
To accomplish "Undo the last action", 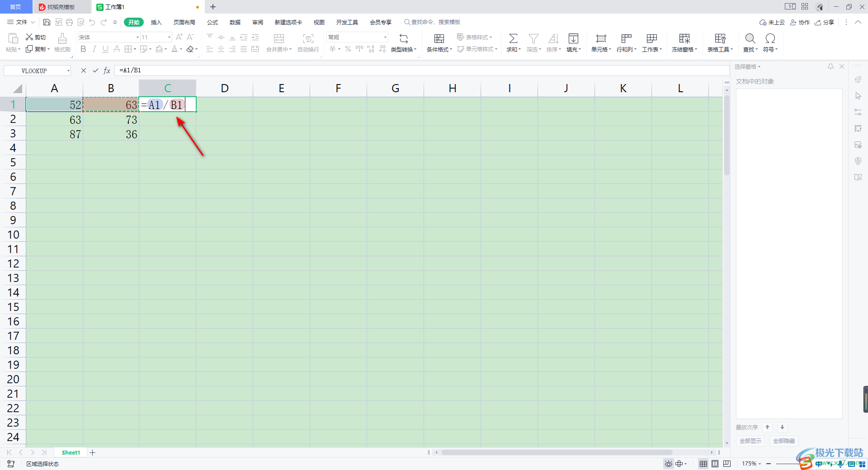I will [x=92, y=22].
